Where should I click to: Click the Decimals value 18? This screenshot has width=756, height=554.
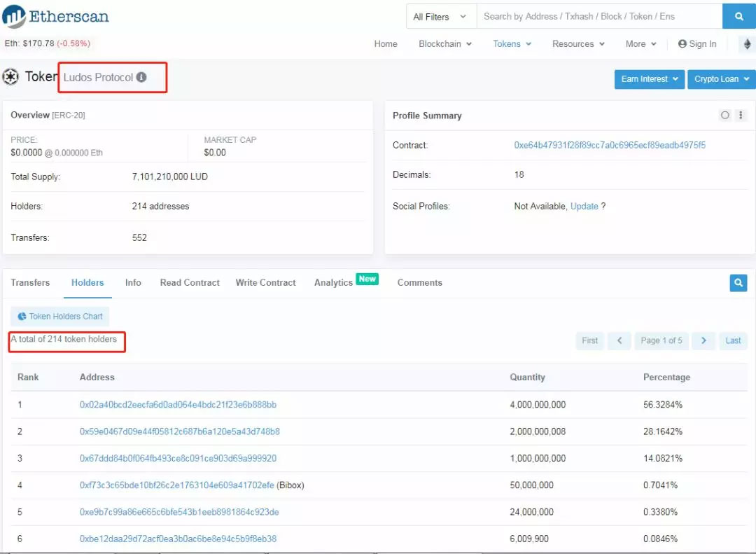[x=519, y=174]
